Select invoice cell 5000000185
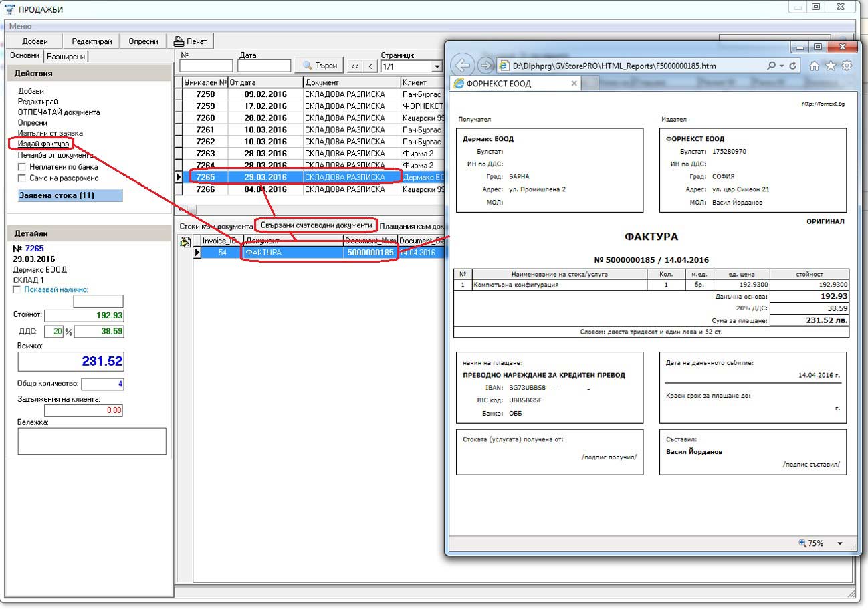868x611 pixels. (370, 253)
